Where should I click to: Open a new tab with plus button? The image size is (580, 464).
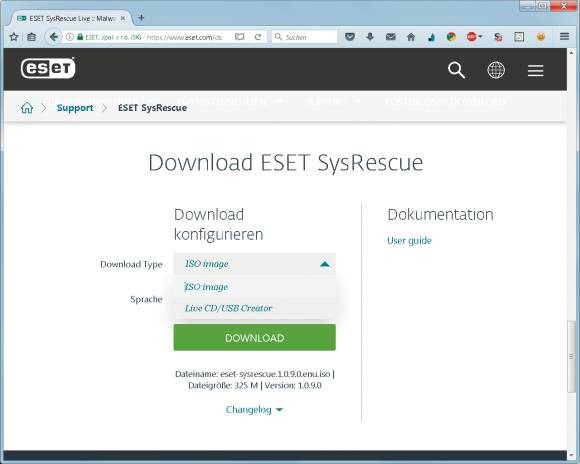pyautogui.click(x=141, y=18)
